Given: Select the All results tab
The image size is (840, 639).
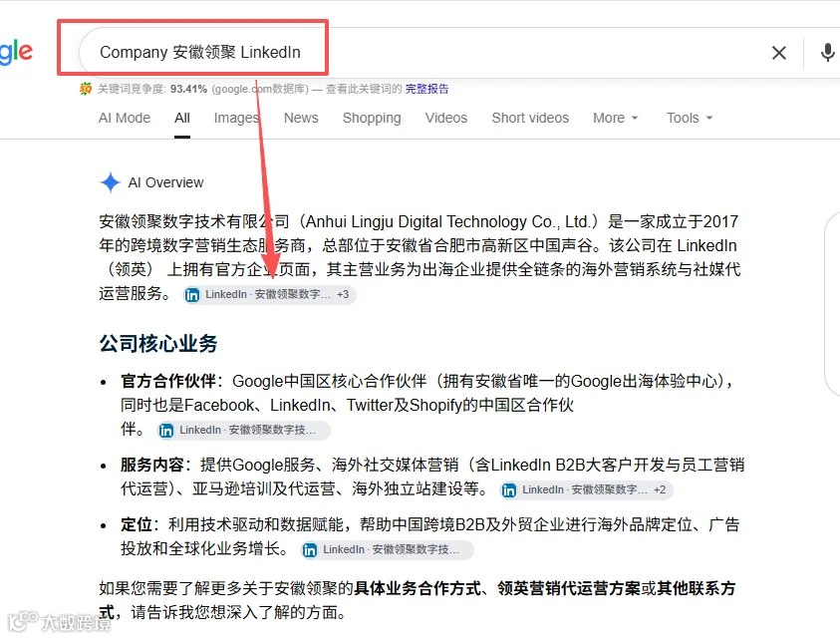Looking at the screenshot, I should (182, 118).
